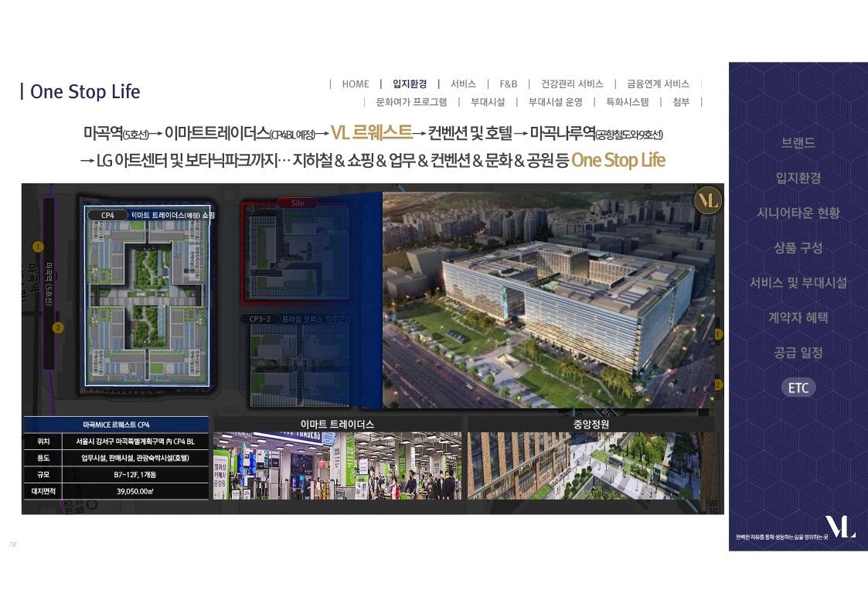Click the 용도 row label in table

pos(43,458)
